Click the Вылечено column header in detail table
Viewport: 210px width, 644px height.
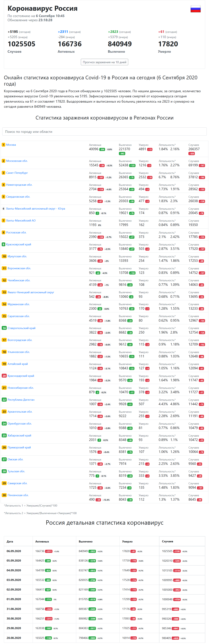point(86,541)
